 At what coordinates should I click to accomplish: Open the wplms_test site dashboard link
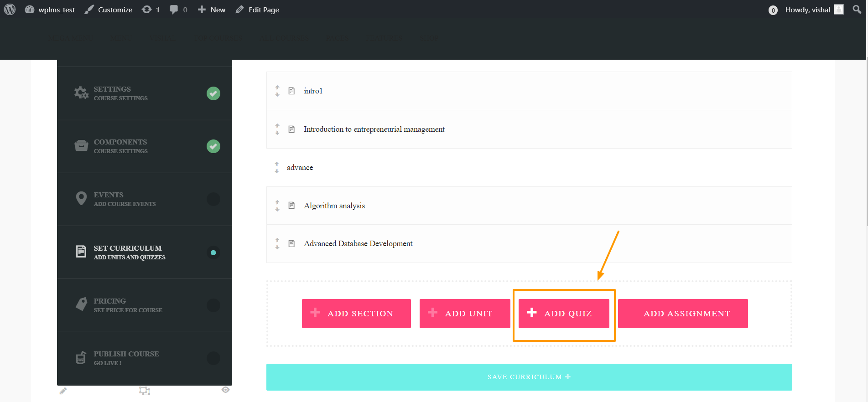pyautogui.click(x=50, y=10)
